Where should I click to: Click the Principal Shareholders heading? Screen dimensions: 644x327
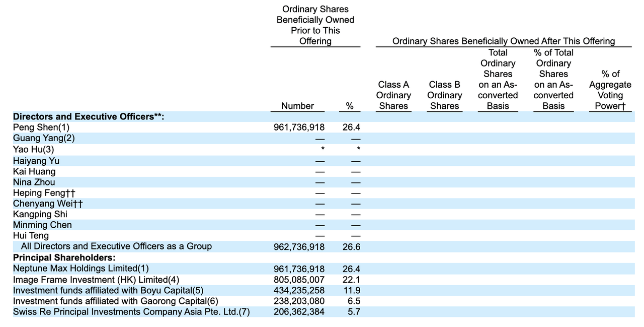tap(64, 257)
